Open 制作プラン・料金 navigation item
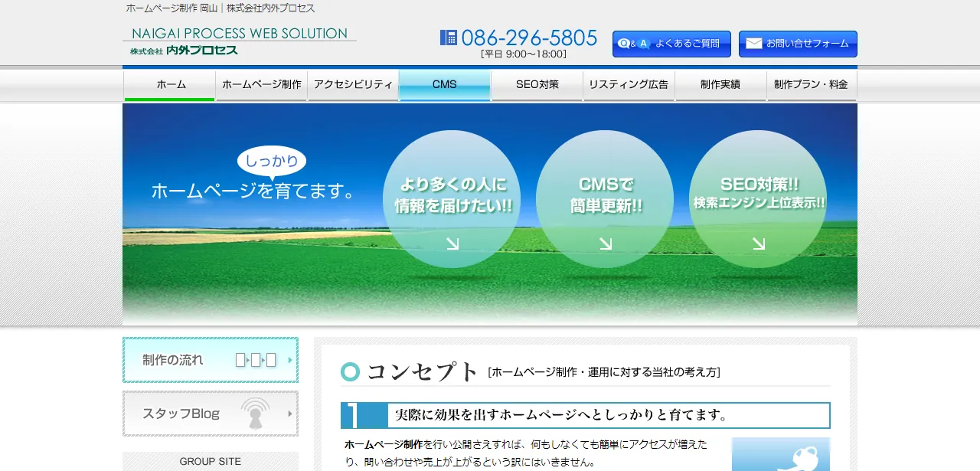The width and height of the screenshot is (980, 471). tap(812, 85)
